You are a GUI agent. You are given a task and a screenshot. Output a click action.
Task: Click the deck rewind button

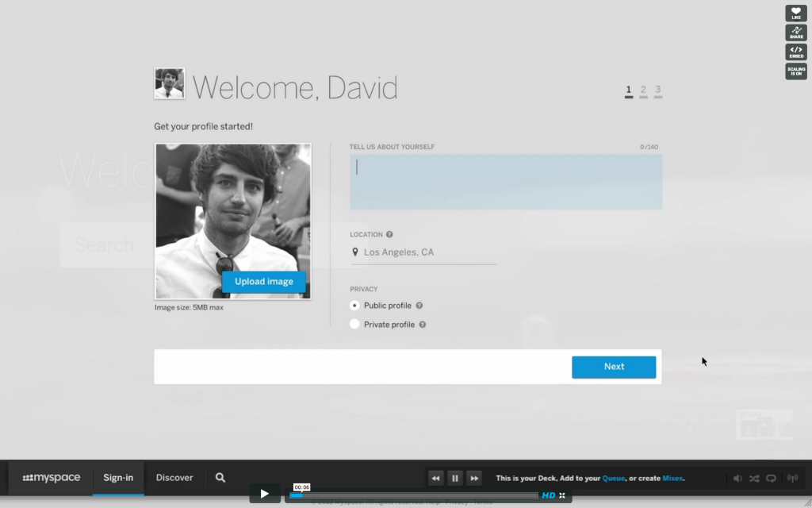tap(435, 478)
